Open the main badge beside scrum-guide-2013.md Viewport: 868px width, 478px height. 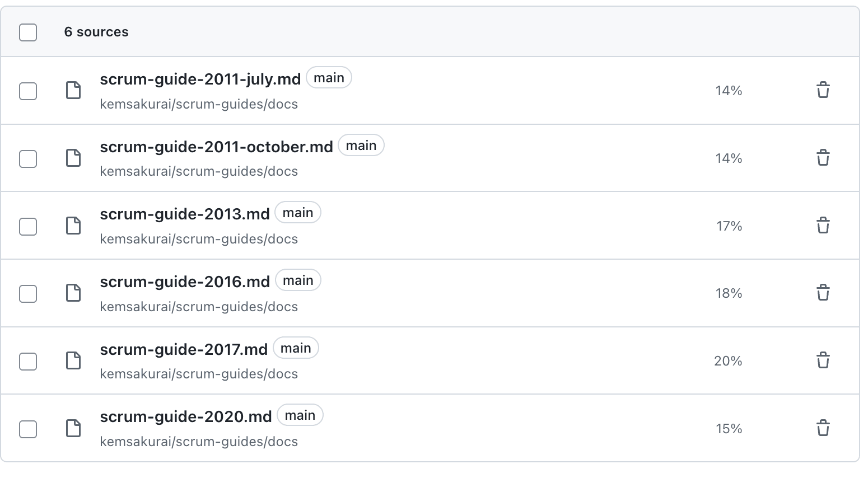(x=298, y=213)
